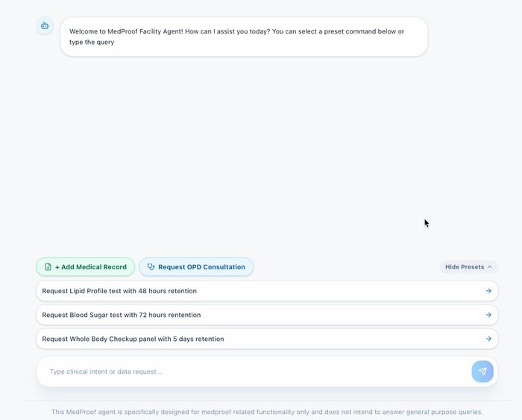The height and width of the screenshot is (420, 522).
Task: Click the document icon on Add Medical Record
Action: click(48, 267)
